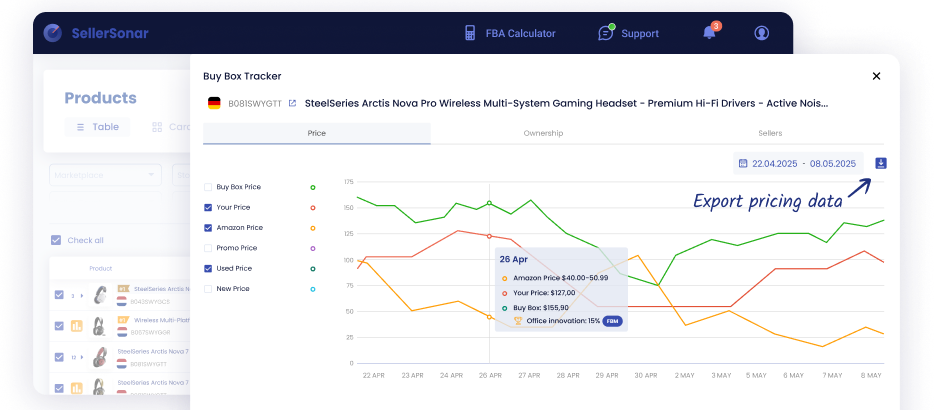Click the red line marker at 26 Apr
Viewport: 944px width, 410px height.
(489, 236)
